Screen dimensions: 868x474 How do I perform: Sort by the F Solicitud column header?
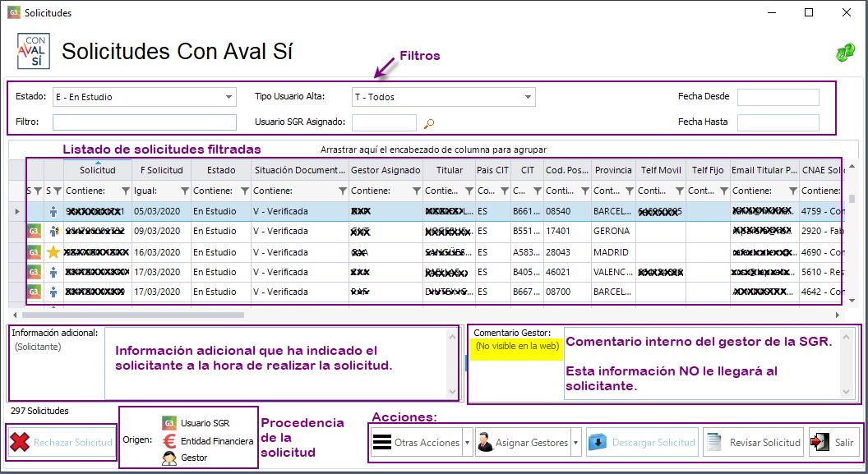point(162,170)
